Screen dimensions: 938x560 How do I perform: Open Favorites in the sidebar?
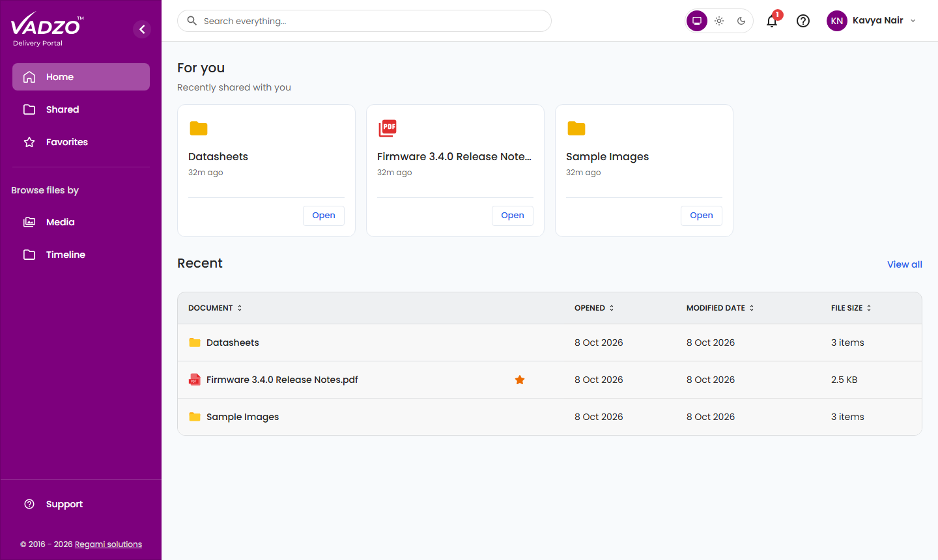pyautogui.click(x=81, y=142)
